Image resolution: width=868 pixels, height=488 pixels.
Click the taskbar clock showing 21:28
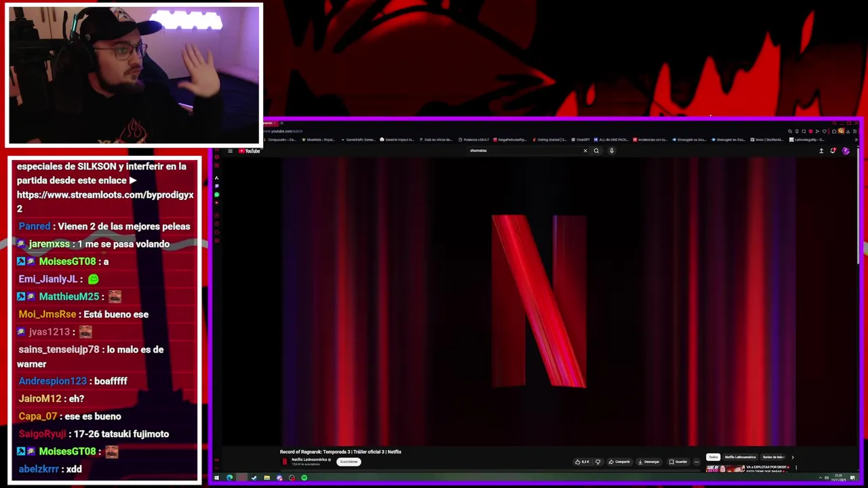tap(839, 478)
